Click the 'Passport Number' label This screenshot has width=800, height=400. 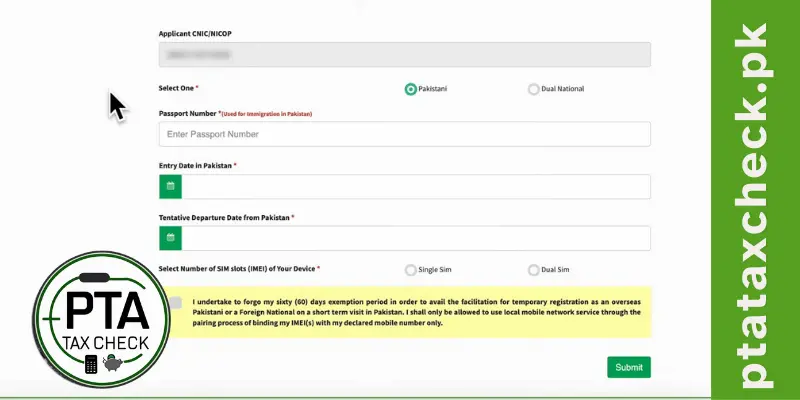188,114
